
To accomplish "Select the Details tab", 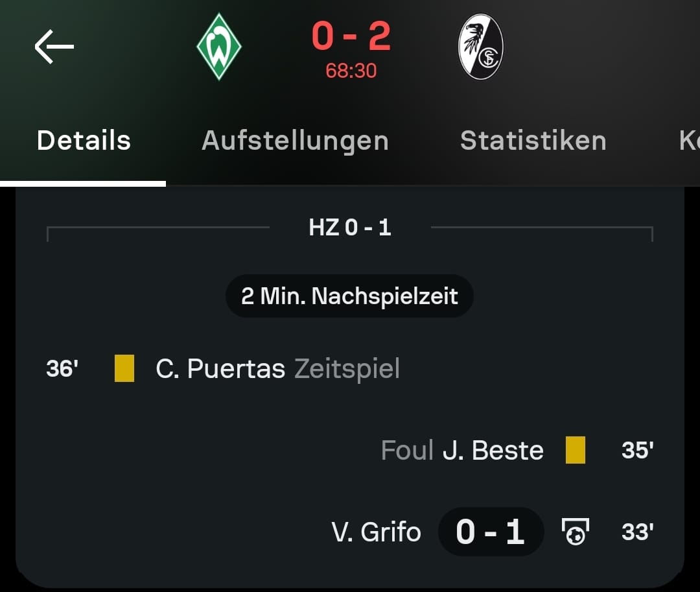I will point(84,141).
